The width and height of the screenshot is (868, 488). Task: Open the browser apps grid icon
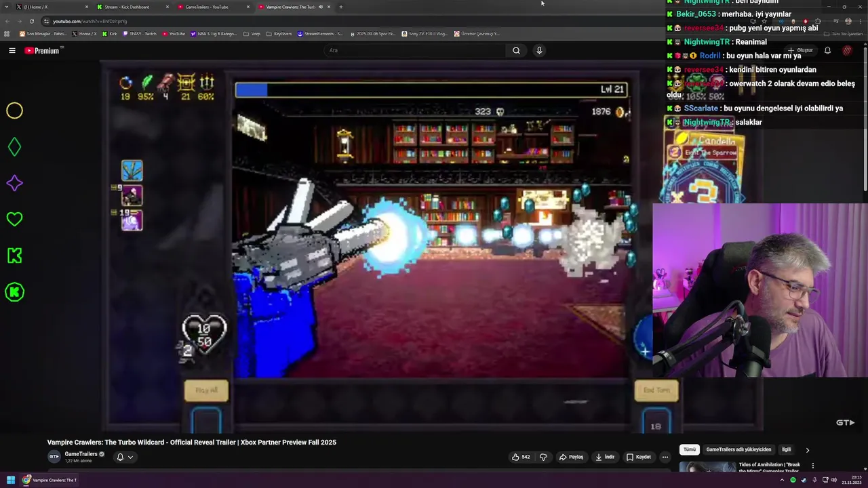pos(7,34)
